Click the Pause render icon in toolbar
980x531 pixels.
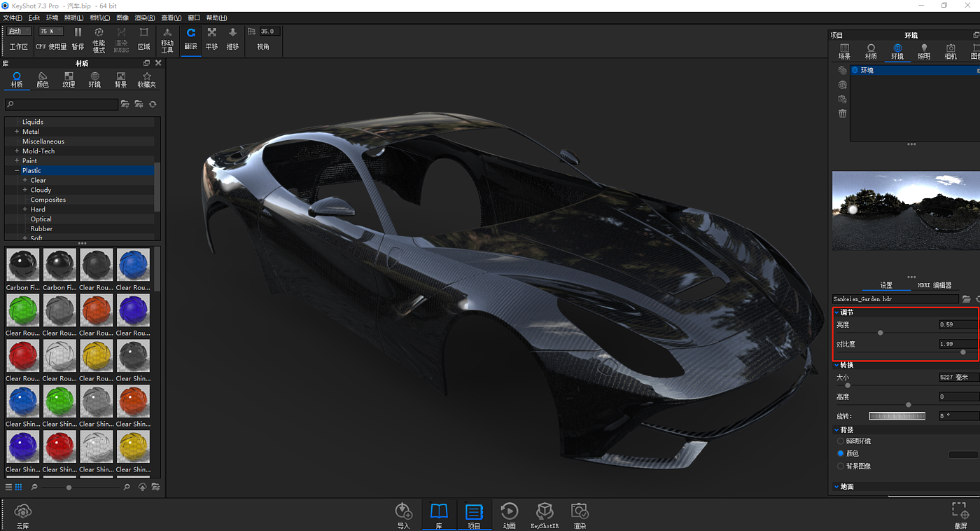[x=78, y=33]
